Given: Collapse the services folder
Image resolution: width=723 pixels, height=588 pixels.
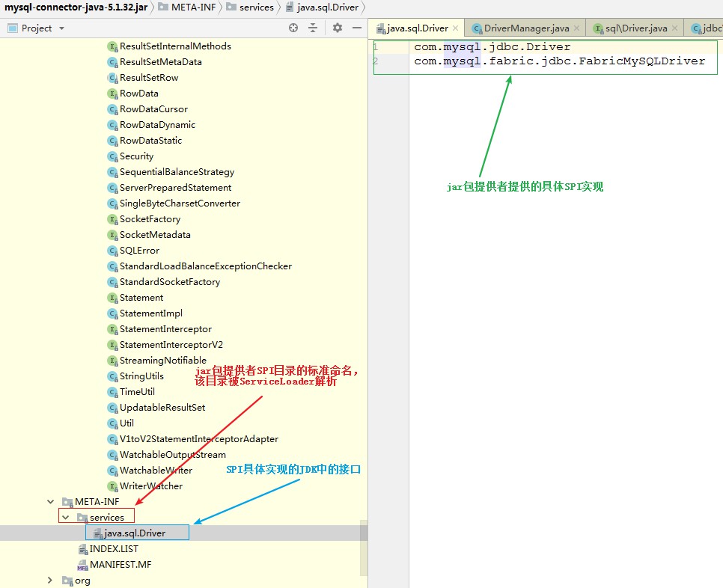Looking at the screenshot, I should click(64, 516).
